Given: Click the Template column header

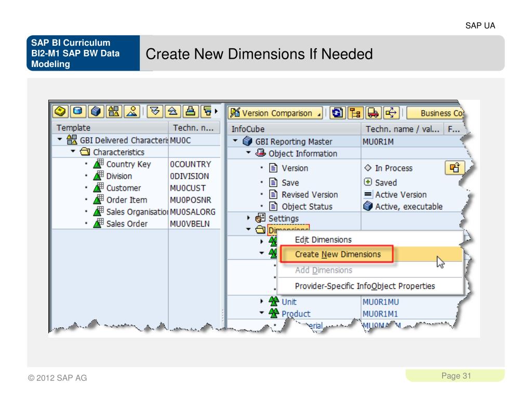Looking at the screenshot, I should point(110,128).
